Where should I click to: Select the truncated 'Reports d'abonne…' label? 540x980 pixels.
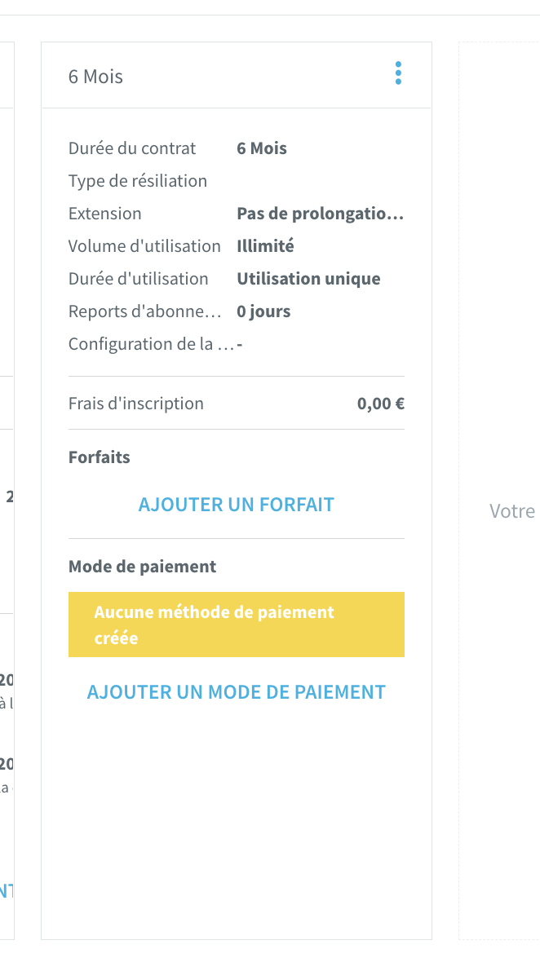coord(145,311)
